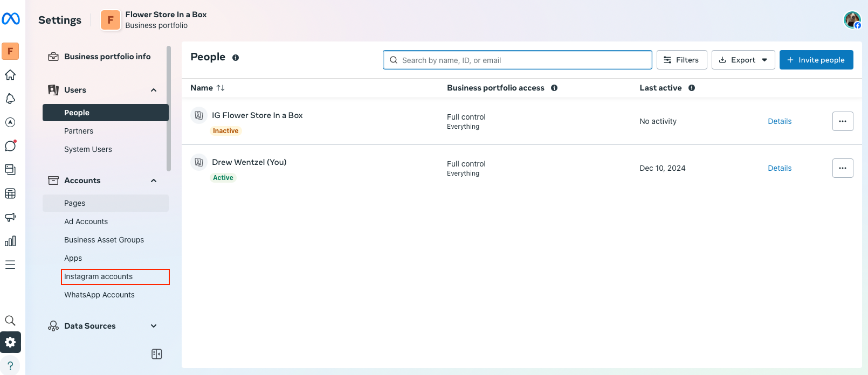Click the Flower Store In a Box portfolio logo
This screenshot has height=375, width=868.
coord(111,20)
